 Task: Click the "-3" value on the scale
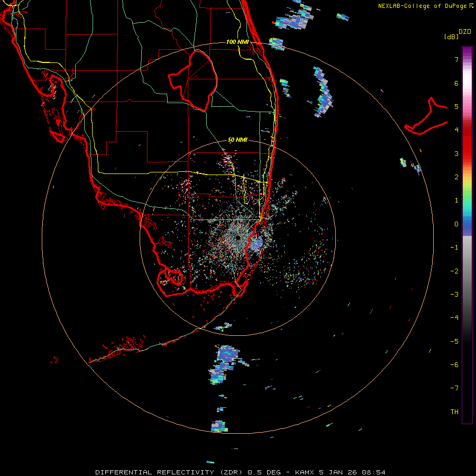click(454, 295)
